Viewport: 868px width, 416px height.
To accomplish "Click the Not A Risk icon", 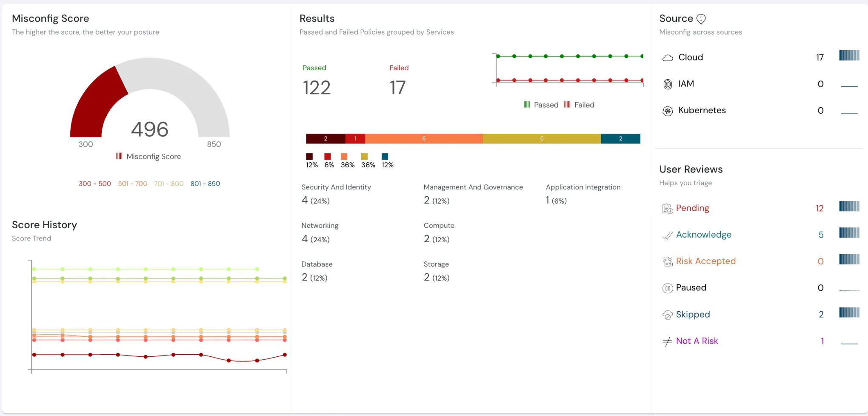I will pos(668,341).
